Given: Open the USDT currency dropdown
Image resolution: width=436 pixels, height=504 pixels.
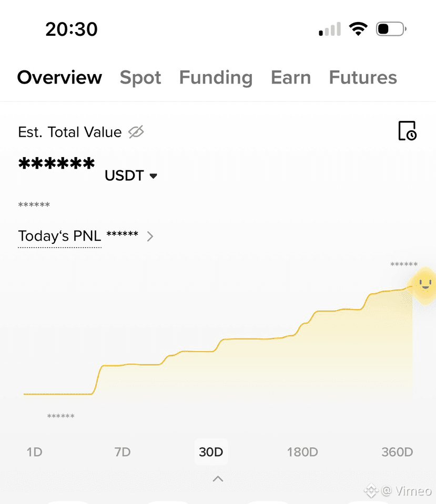Looking at the screenshot, I should [x=131, y=176].
